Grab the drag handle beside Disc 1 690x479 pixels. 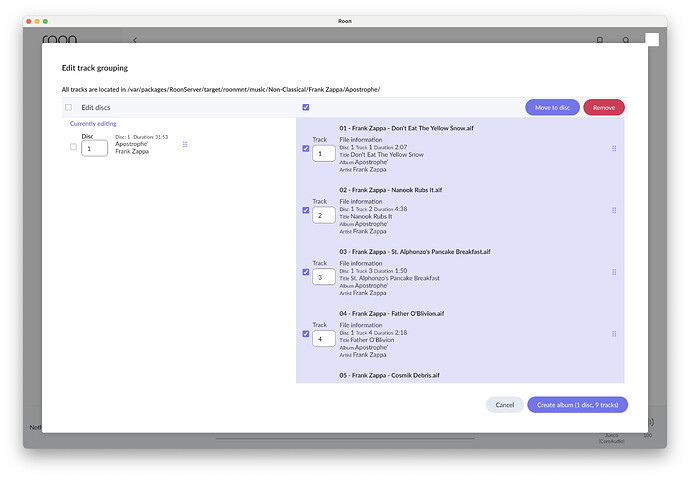coord(185,144)
